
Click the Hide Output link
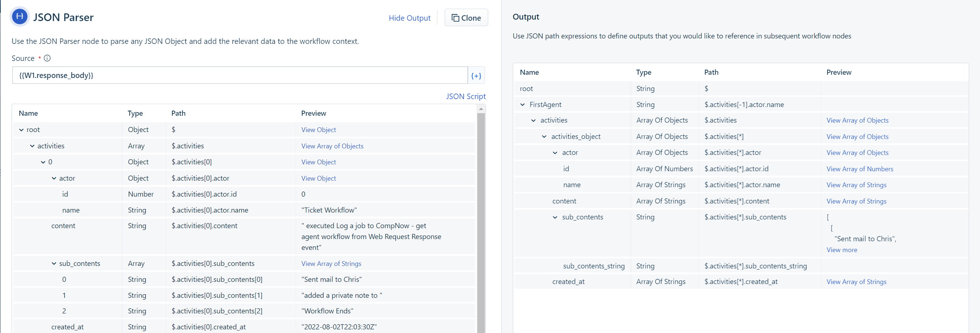409,18
